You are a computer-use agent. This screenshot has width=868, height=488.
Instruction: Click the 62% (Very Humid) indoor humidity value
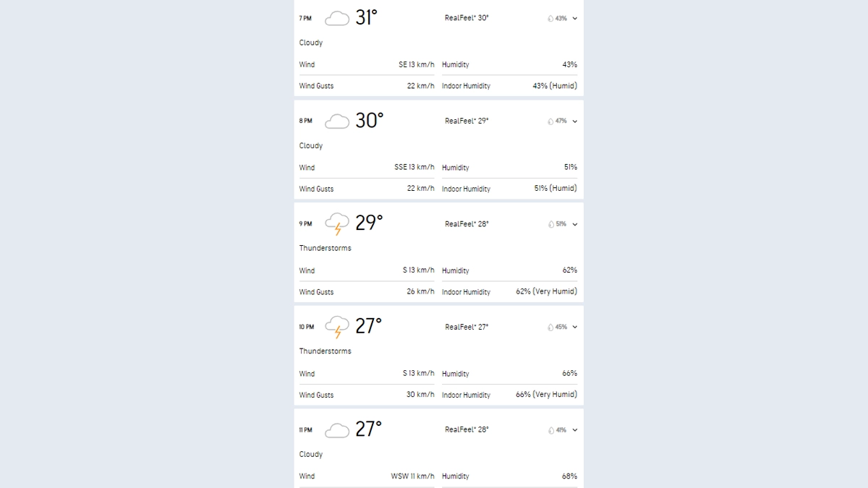pyautogui.click(x=546, y=291)
